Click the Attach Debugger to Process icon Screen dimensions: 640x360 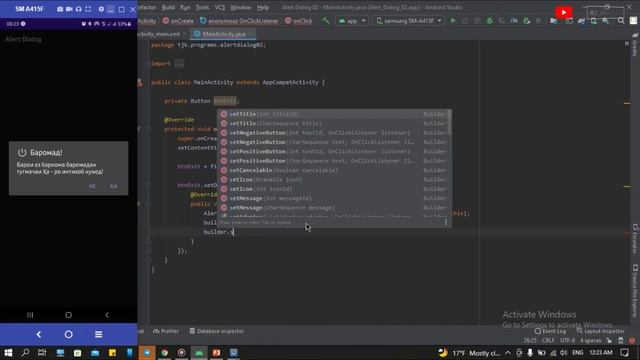coord(527,21)
